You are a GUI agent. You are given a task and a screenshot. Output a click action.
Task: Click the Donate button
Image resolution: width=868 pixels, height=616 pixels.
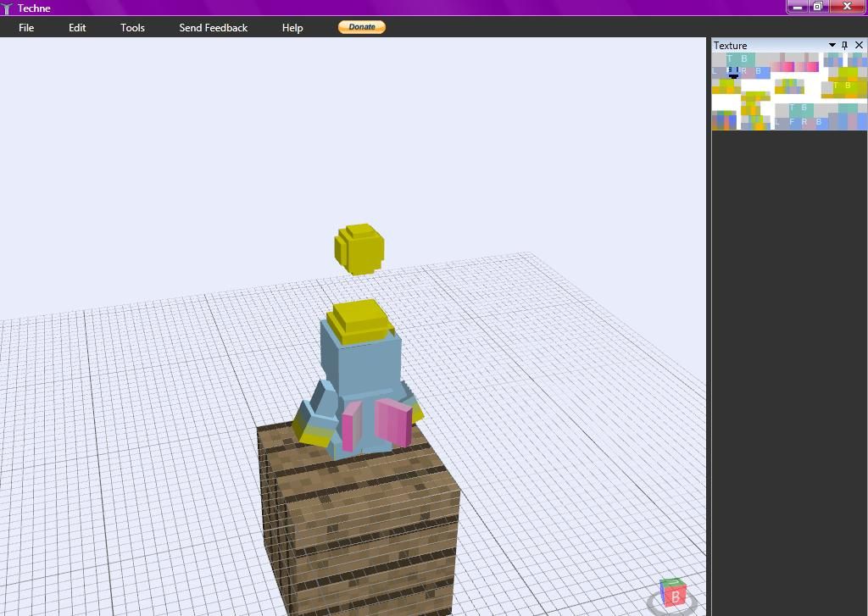362,27
